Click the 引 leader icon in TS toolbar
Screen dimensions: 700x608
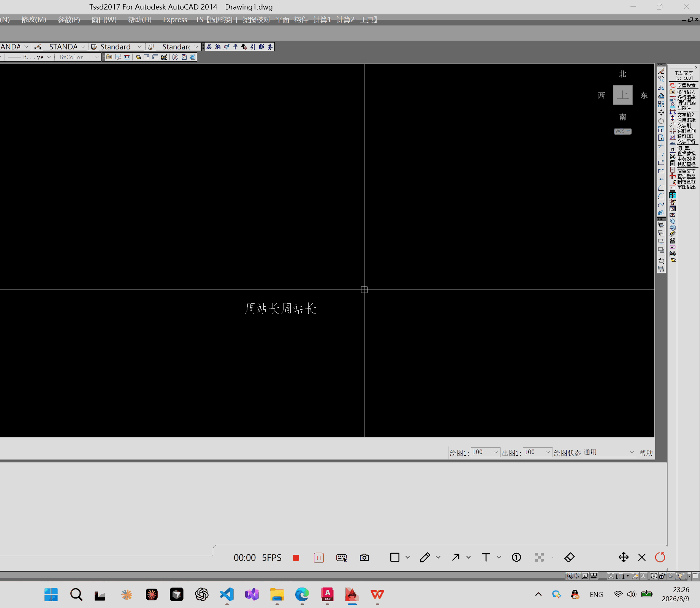253,47
